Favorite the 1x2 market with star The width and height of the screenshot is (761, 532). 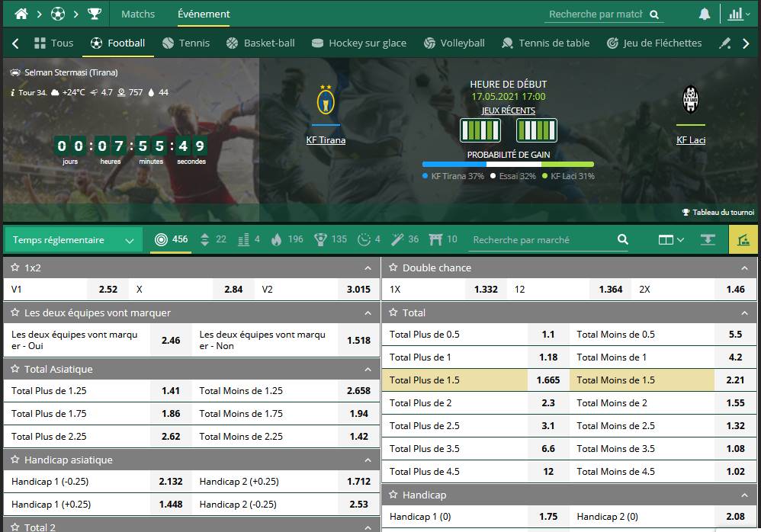[x=14, y=268]
